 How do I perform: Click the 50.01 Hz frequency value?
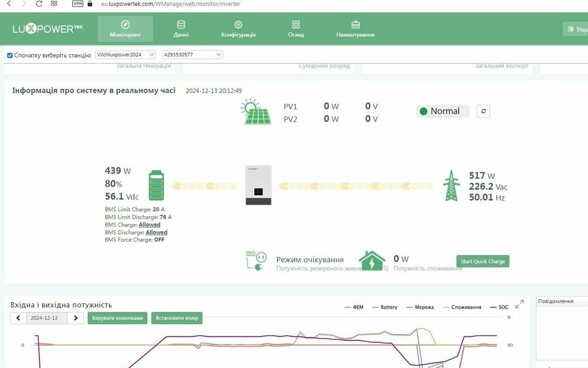click(x=487, y=197)
